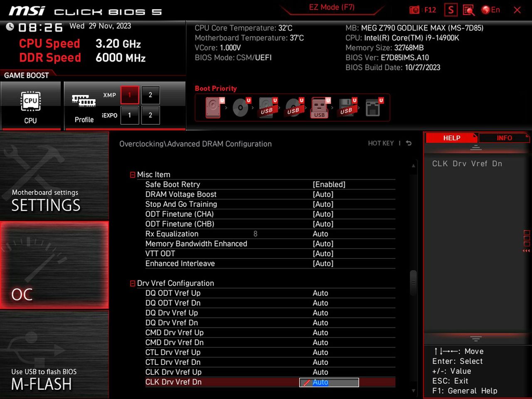This screenshot has width=532, height=399.
Task: Select the first hard disk boot device icon
Action: [214, 108]
